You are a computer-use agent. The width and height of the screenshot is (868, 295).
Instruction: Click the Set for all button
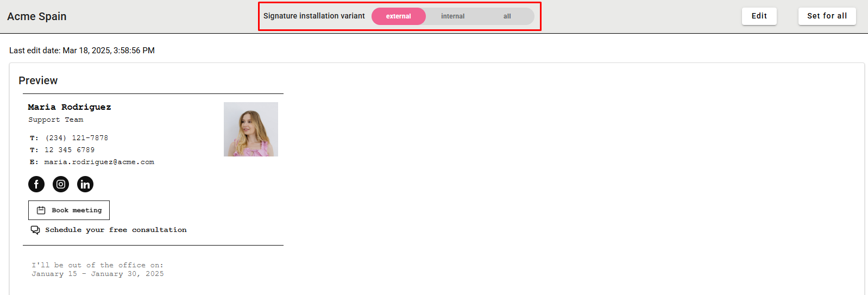827,16
